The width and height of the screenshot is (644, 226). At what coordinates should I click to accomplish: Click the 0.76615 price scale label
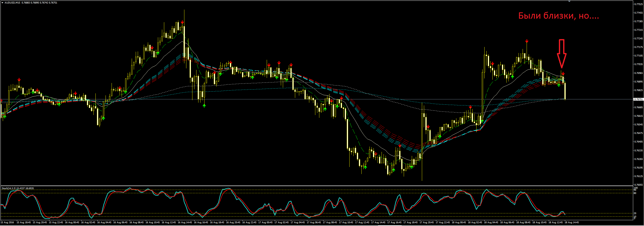(x=638, y=116)
